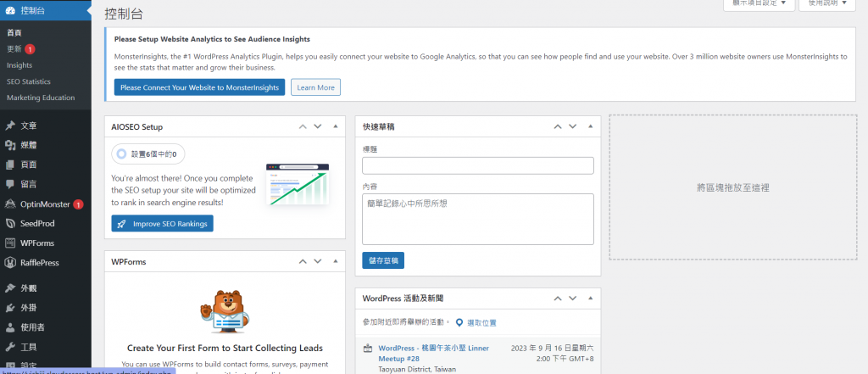Open the 媒體 menu label
868x374 pixels.
[x=29, y=145]
